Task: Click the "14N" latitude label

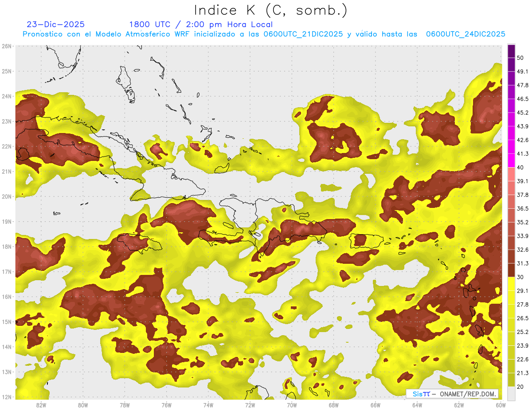Action: click(x=7, y=347)
